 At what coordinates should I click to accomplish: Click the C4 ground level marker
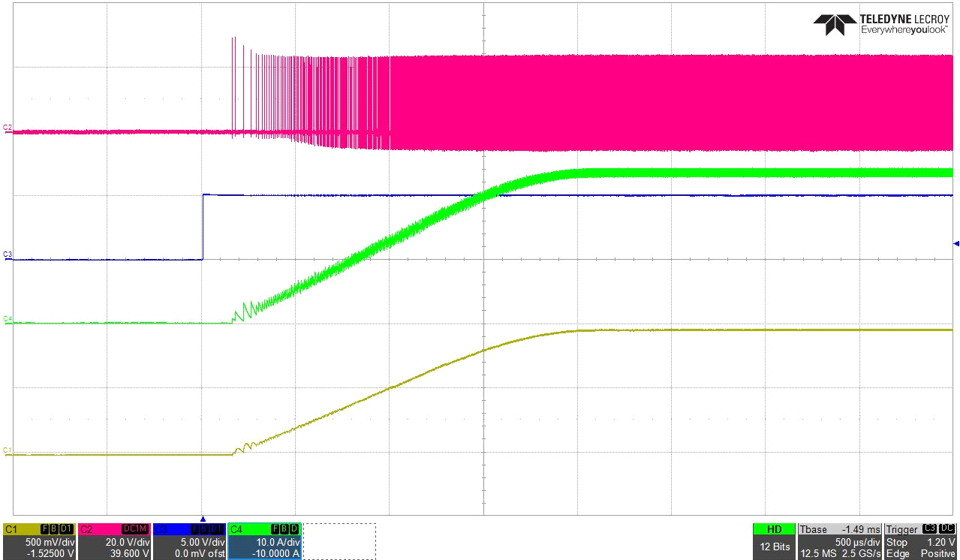[x=8, y=319]
